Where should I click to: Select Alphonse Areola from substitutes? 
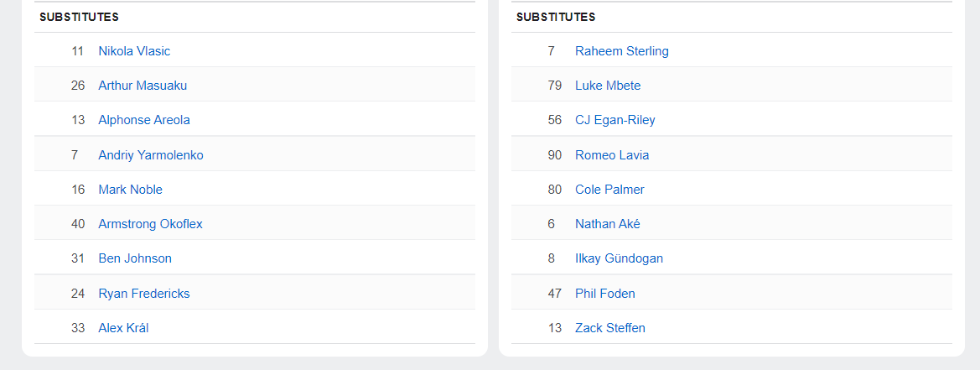(144, 120)
